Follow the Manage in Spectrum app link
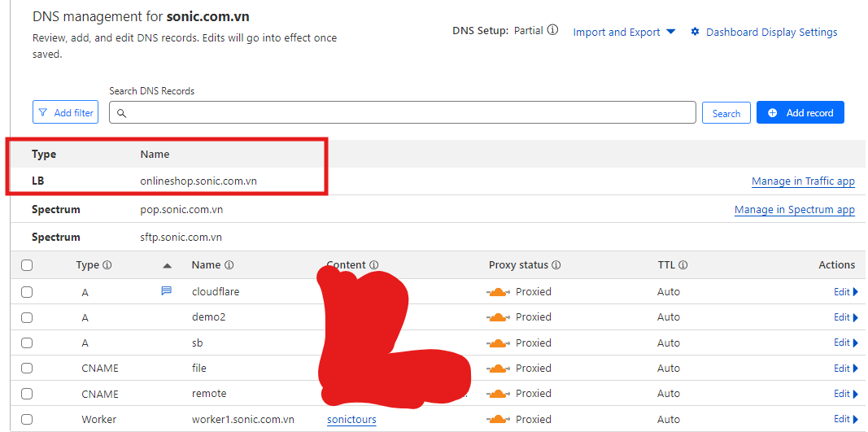The height and width of the screenshot is (432, 868). (794, 210)
